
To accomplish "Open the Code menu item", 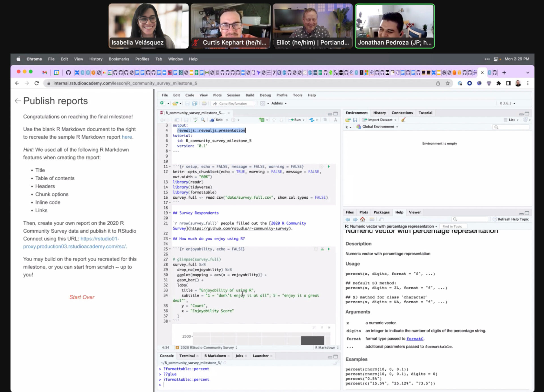I will tap(190, 95).
